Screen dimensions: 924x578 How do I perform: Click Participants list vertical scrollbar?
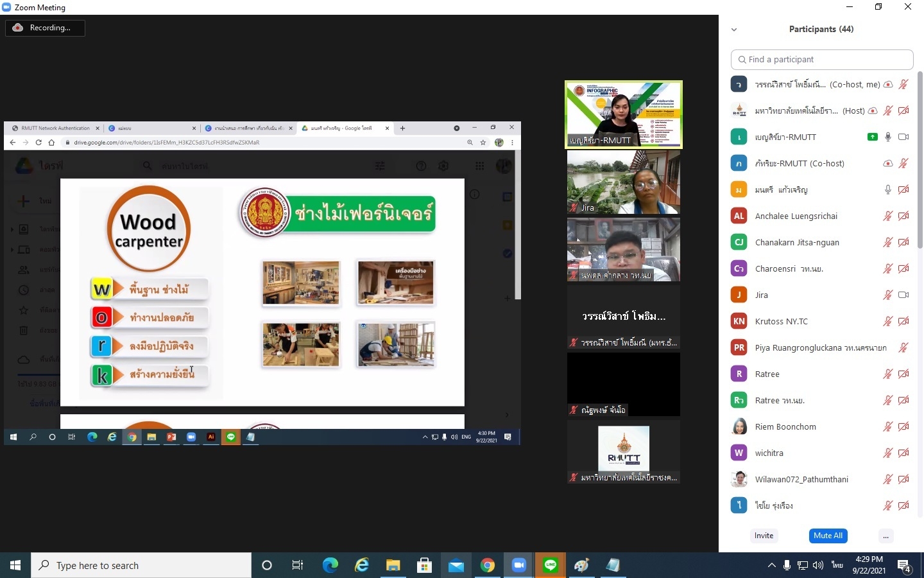(x=920, y=161)
